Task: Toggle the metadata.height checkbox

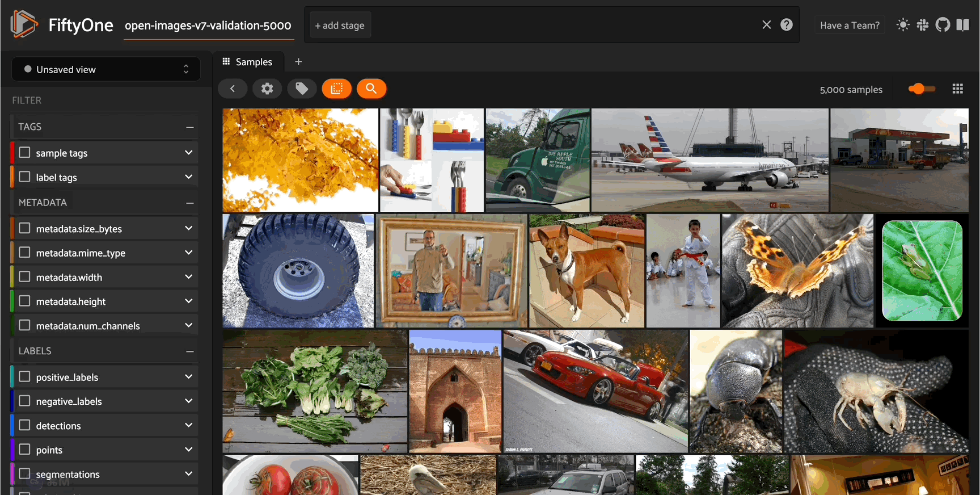Action: pyautogui.click(x=24, y=301)
